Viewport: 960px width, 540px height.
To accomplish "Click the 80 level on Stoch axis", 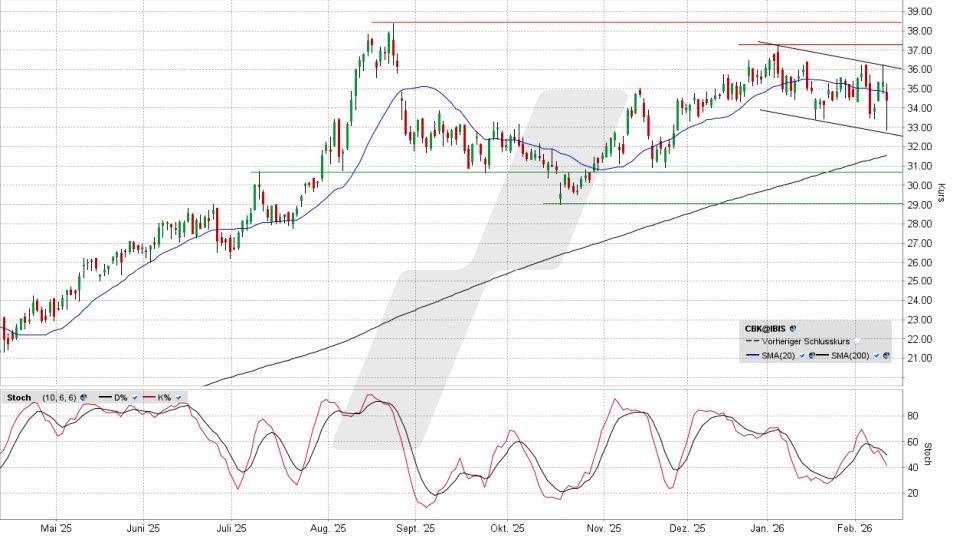I will (911, 415).
